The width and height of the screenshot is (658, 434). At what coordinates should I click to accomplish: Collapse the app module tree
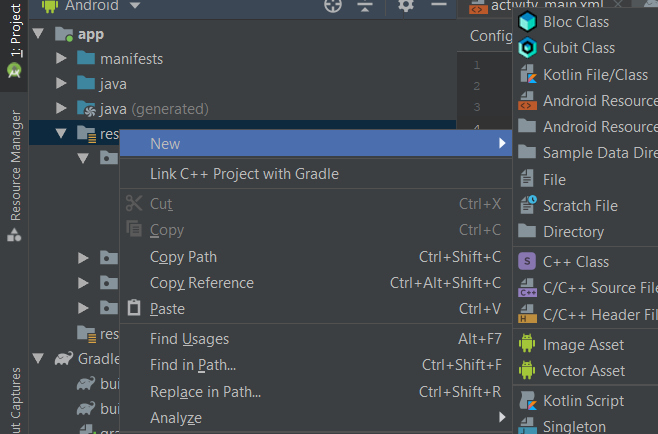(39, 34)
